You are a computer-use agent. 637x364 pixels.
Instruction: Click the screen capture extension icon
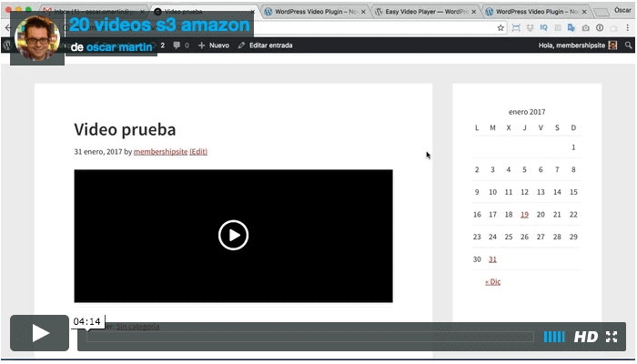click(x=516, y=28)
